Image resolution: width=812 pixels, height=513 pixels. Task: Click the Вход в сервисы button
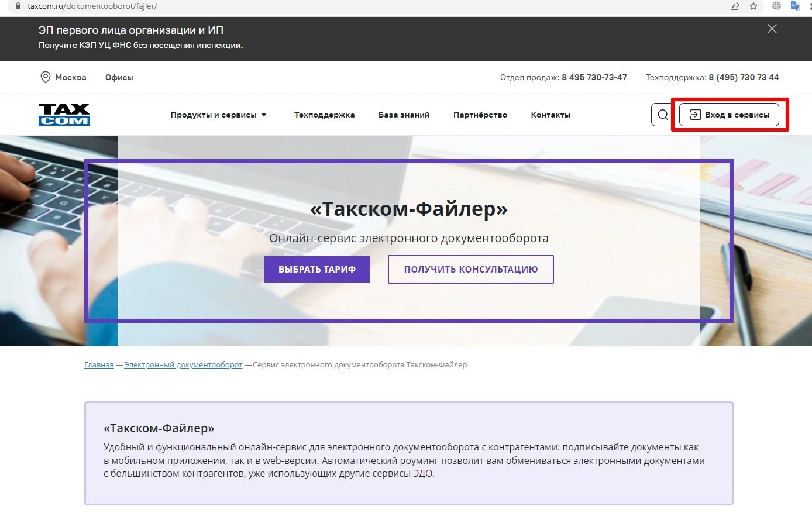(729, 115)
